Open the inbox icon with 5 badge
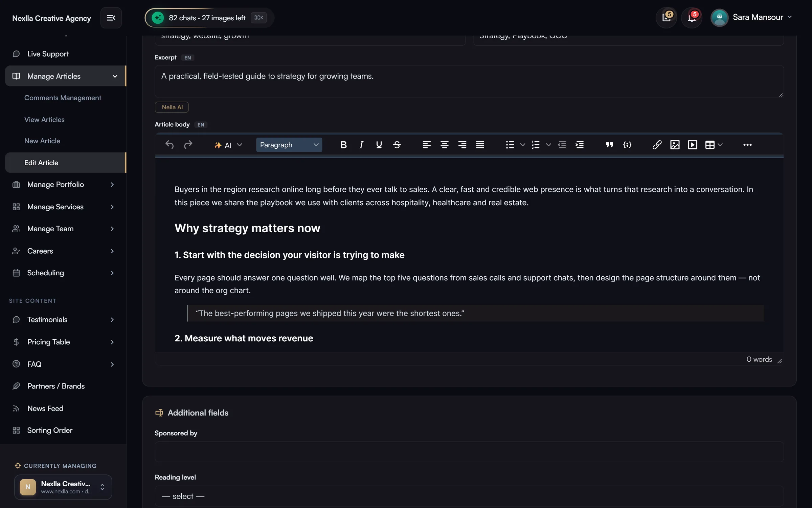 [666, 18]
